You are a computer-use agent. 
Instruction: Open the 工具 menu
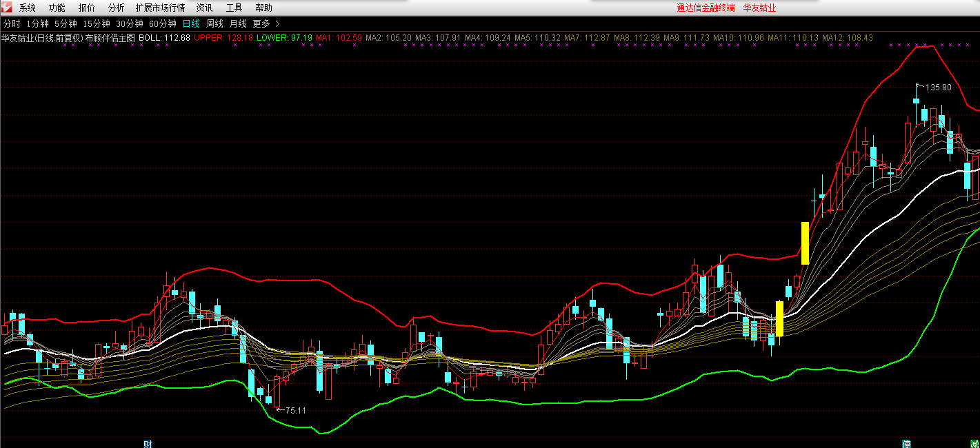[x=234, y=8]
